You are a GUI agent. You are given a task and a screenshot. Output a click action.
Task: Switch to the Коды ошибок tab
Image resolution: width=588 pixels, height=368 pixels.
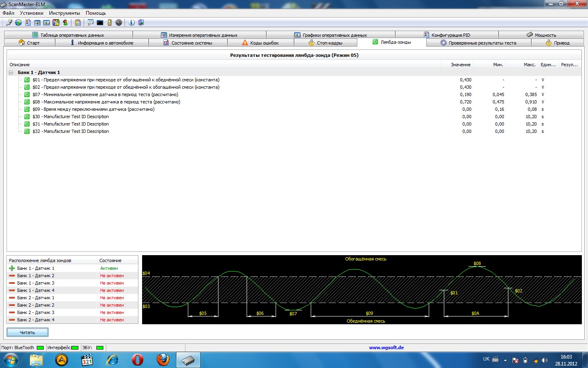point(261,43)
